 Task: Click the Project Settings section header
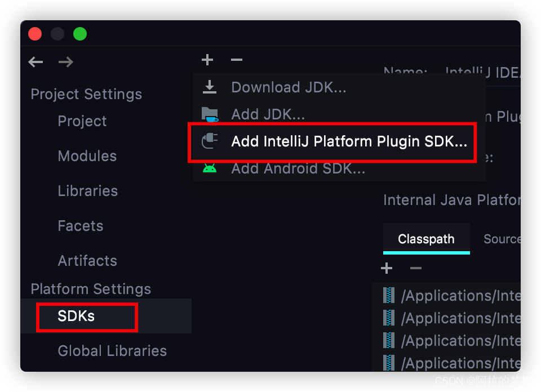pos(86,94)
